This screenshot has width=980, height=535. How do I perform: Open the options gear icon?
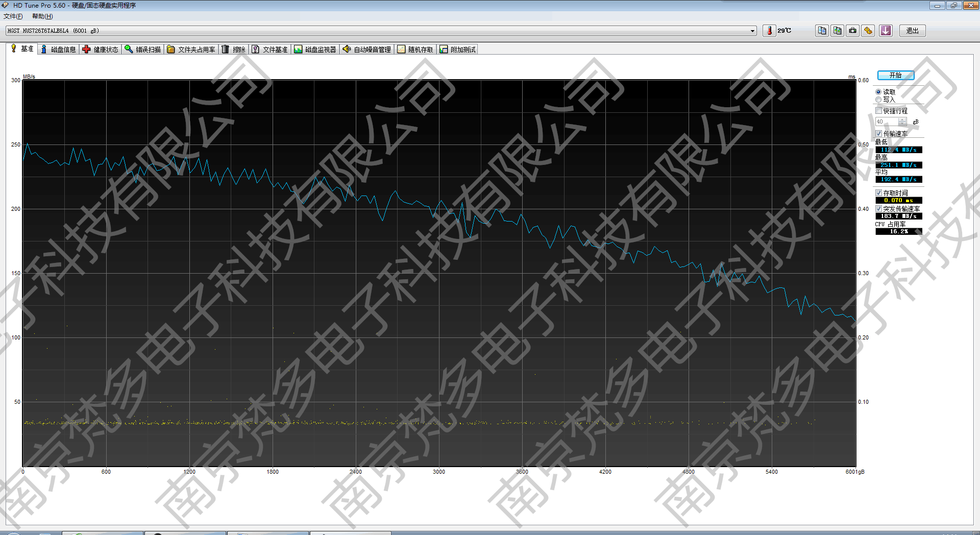[x=868, y=31]
